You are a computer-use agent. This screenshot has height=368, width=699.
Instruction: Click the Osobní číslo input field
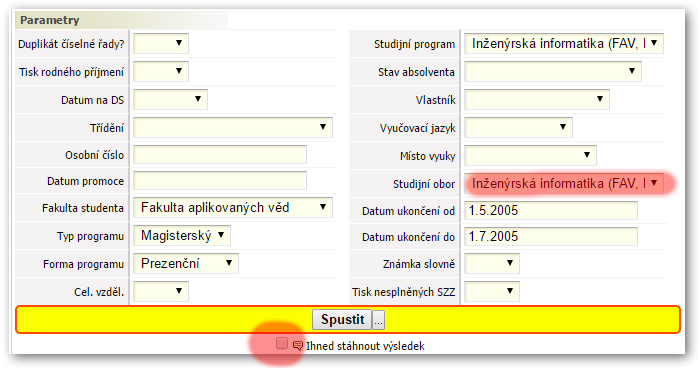coord(220,155)
